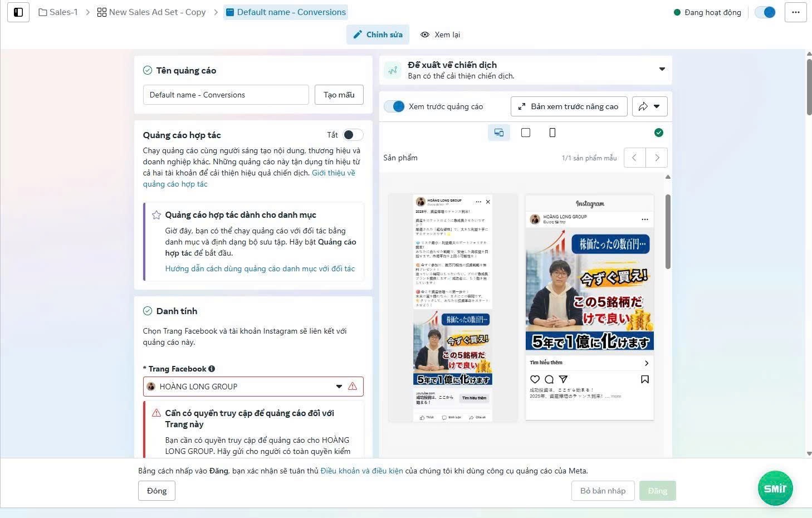812x518 pixels.
Task: Click the Tạo mẫu button
Action: [x=339, y=95]
